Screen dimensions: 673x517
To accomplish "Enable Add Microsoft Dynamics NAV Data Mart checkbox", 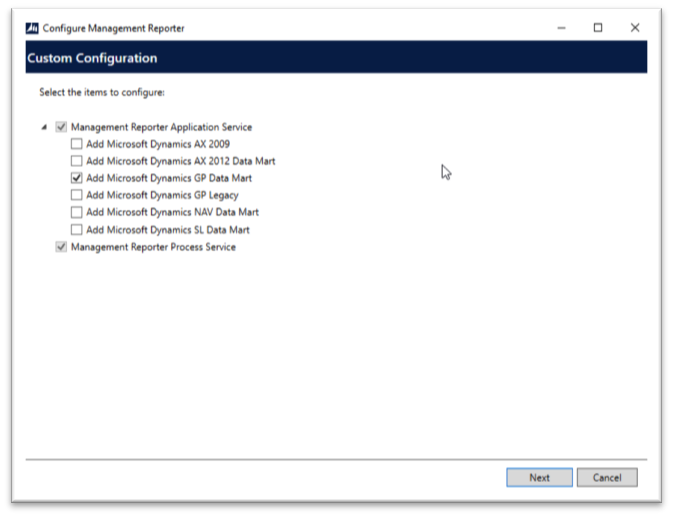I will click(77, 212).
